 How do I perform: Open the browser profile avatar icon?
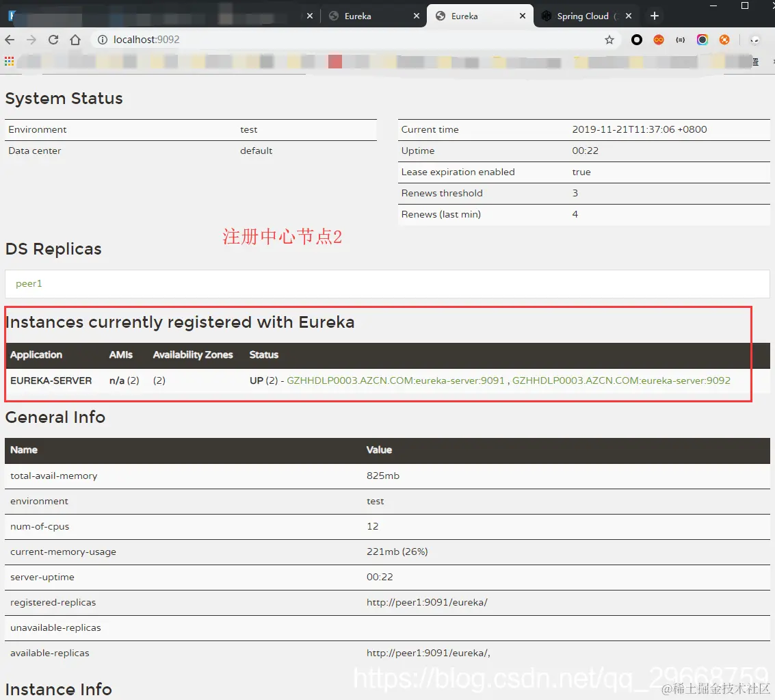[754, 40]
